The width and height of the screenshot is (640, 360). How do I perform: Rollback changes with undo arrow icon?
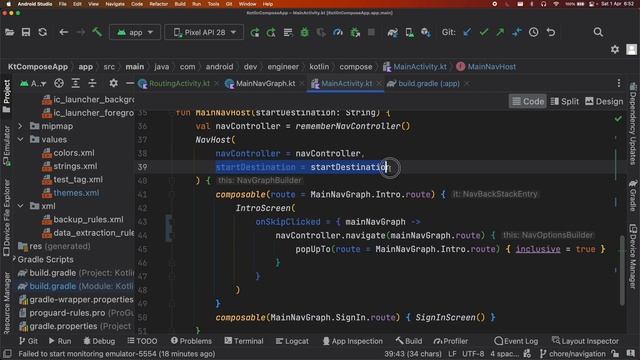tap(551, 32)
